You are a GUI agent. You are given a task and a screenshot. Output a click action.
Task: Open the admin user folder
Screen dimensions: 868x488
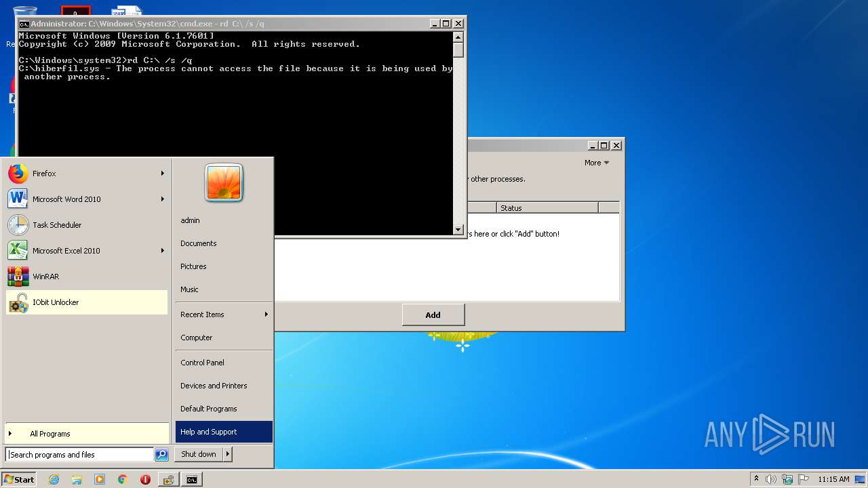(x=224, y=220)
